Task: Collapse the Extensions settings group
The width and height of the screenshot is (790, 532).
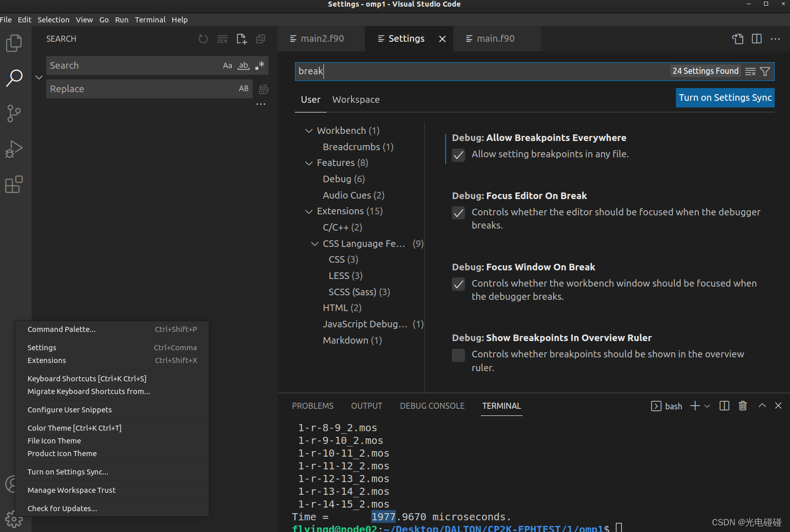Action: (x=309, y=211)
